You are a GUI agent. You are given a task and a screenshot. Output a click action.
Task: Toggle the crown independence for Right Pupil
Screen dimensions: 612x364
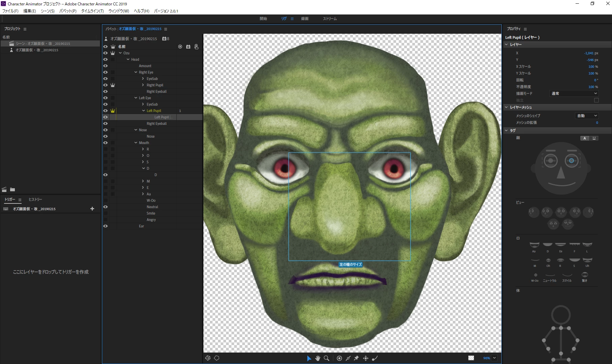pyautogui.click(x=113, y=85)
